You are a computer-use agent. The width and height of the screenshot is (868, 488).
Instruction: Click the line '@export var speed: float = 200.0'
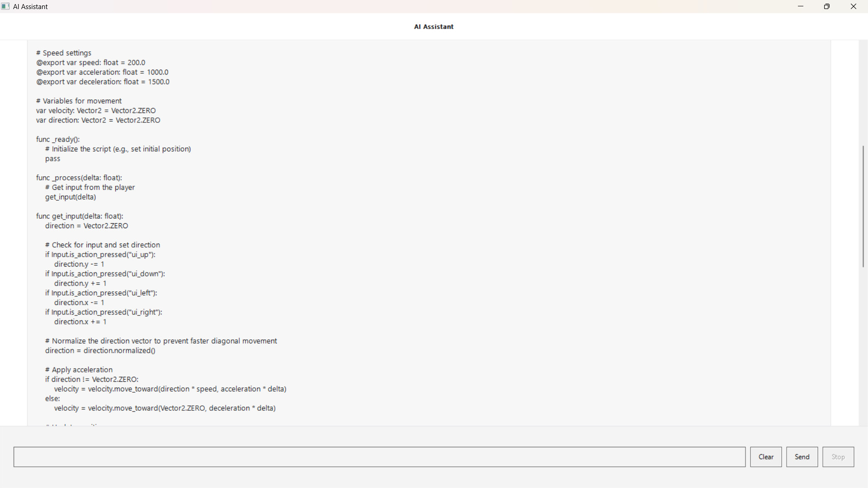[90, 62]
